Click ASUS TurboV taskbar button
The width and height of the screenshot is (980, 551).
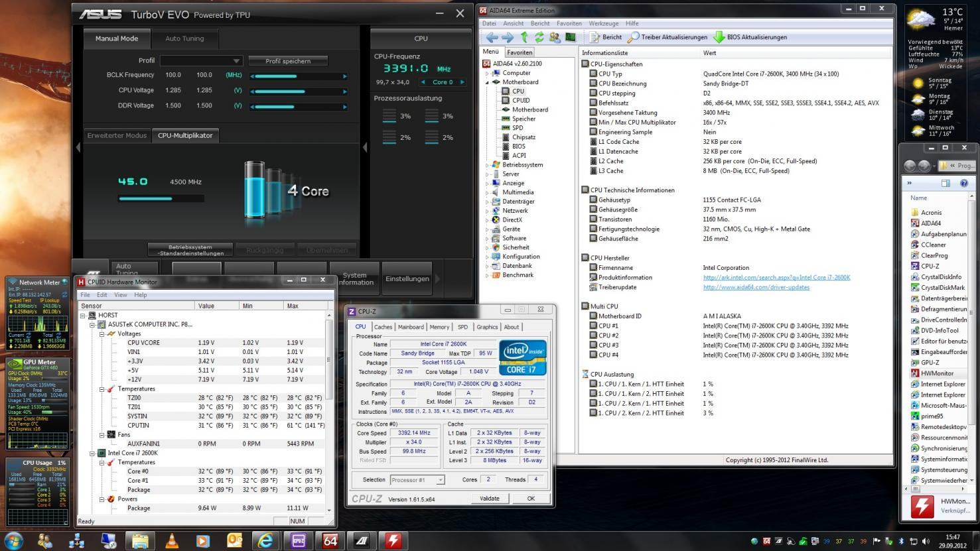click(362, 541)
